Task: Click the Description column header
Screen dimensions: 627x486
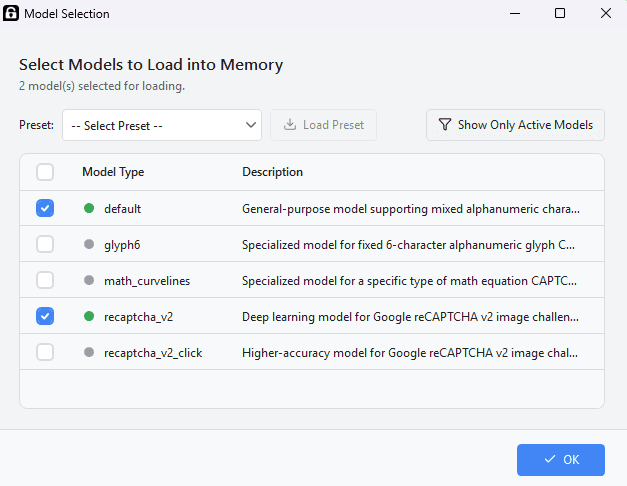Action: [x=272, y=172]
